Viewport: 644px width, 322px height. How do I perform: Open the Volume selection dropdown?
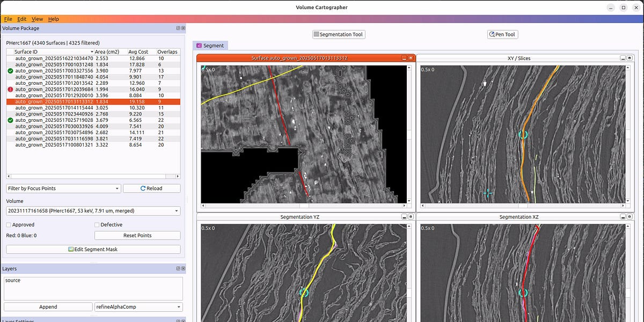click(x=93, y=211)
